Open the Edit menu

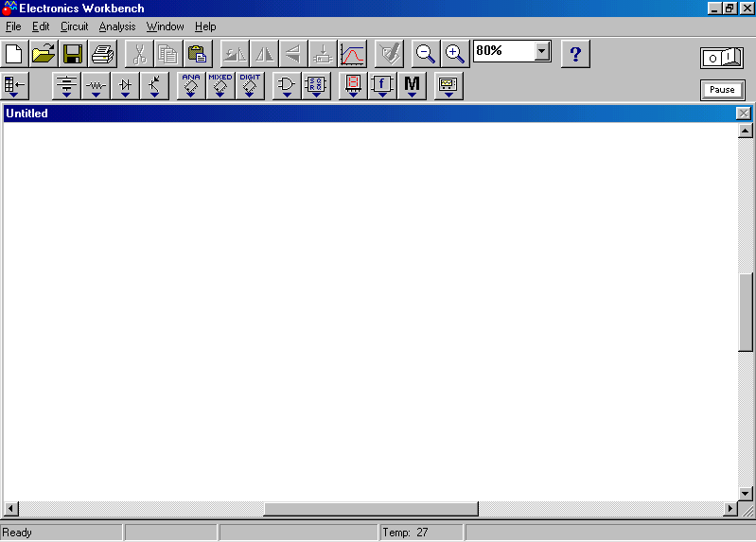(x=41, y=26)
